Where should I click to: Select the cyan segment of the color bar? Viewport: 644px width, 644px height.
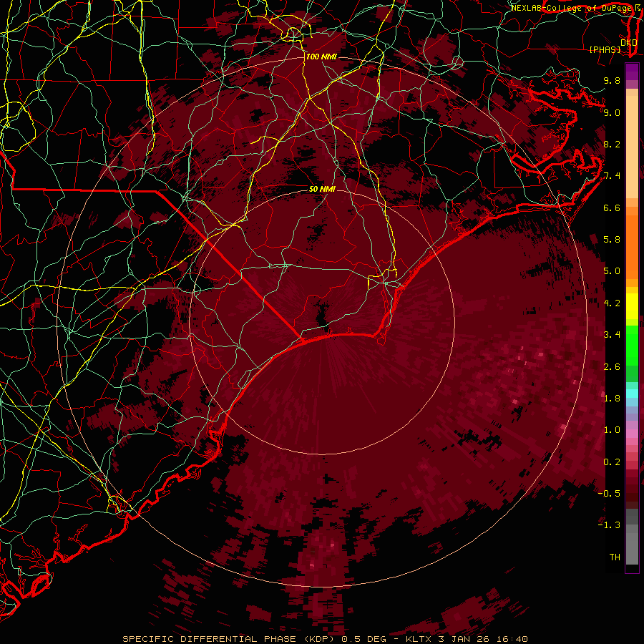tap(632, 393)
